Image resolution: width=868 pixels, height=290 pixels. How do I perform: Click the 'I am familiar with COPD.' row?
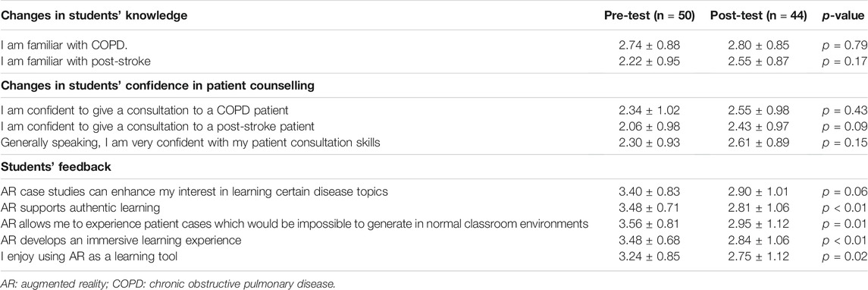pyautogui.click(x=434, y=46)
